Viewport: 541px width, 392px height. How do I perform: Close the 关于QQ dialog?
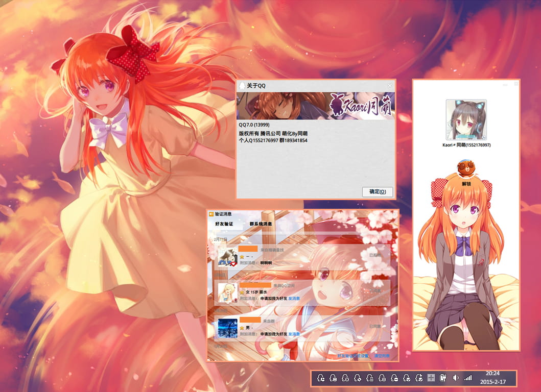click(x=390, y=86)
